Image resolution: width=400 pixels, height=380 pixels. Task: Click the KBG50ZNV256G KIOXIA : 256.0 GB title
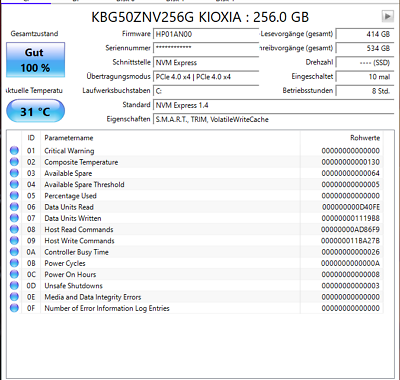click(x=200, y=17)
